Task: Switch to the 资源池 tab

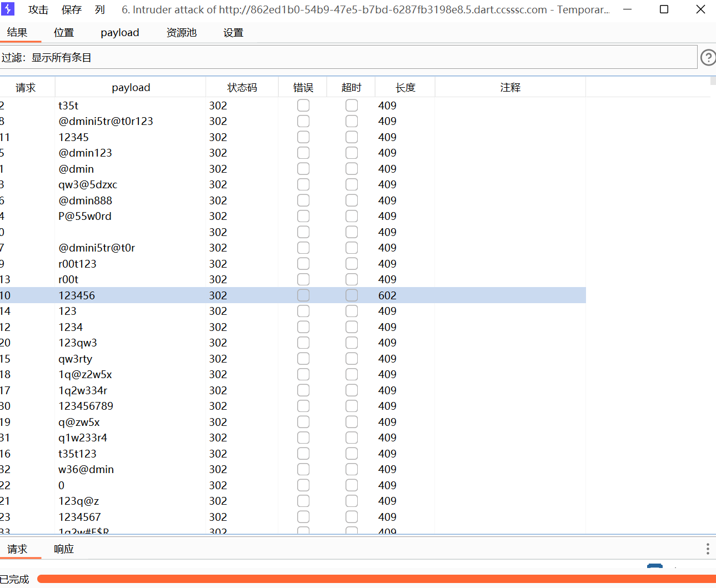Action: 182,33
